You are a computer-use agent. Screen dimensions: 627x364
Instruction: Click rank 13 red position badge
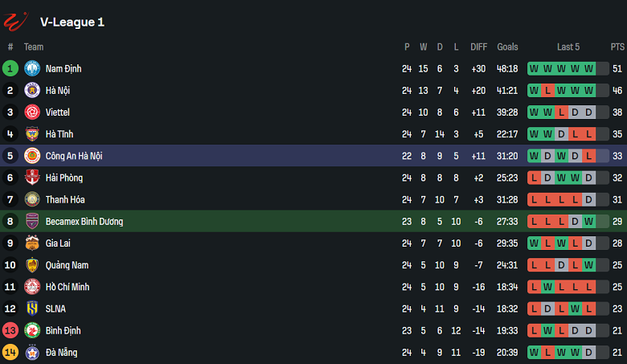click(x=10, y=330)
